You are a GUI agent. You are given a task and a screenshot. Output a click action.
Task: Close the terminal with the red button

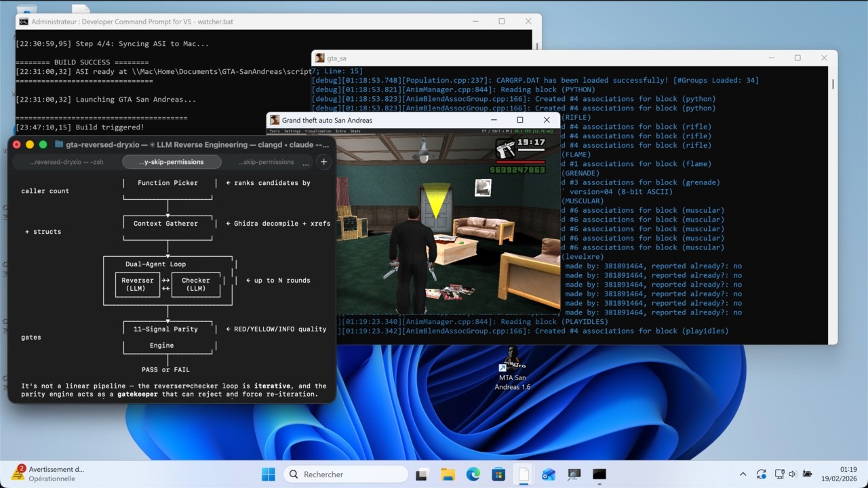[17, 144]
